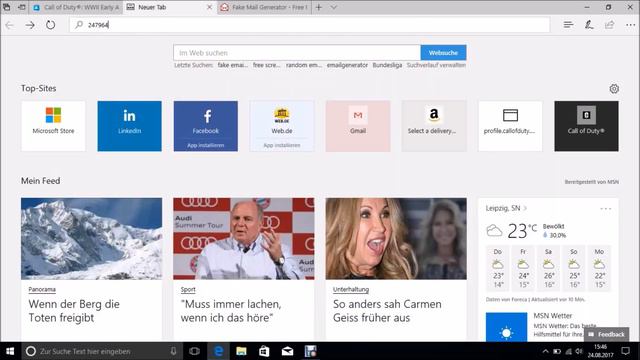Click the Suchverlauf verwalten link

436,65
